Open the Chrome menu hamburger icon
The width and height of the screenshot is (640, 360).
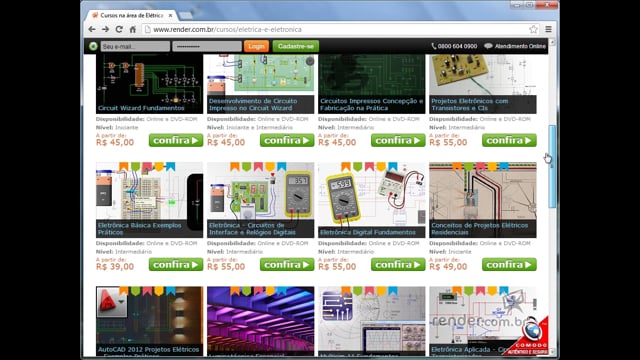548,29
